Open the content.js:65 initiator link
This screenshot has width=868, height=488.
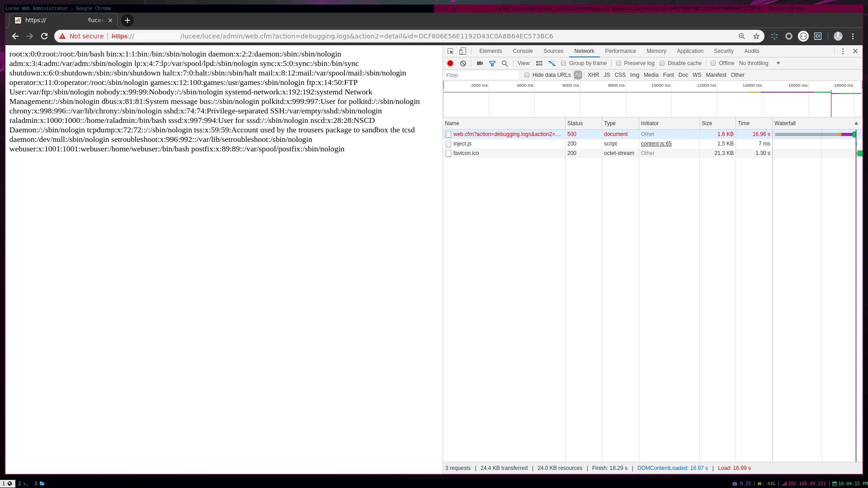[656, 144]
